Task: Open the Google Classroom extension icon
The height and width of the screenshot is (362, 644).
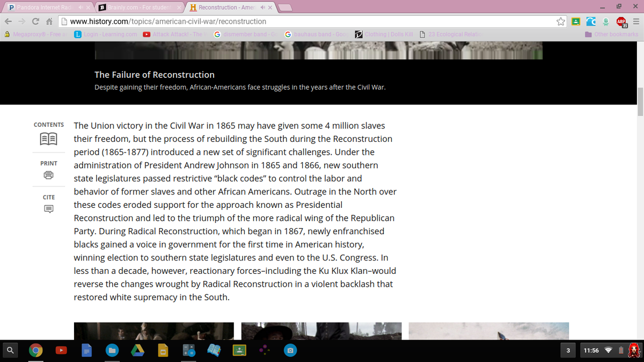Action: 575,21
